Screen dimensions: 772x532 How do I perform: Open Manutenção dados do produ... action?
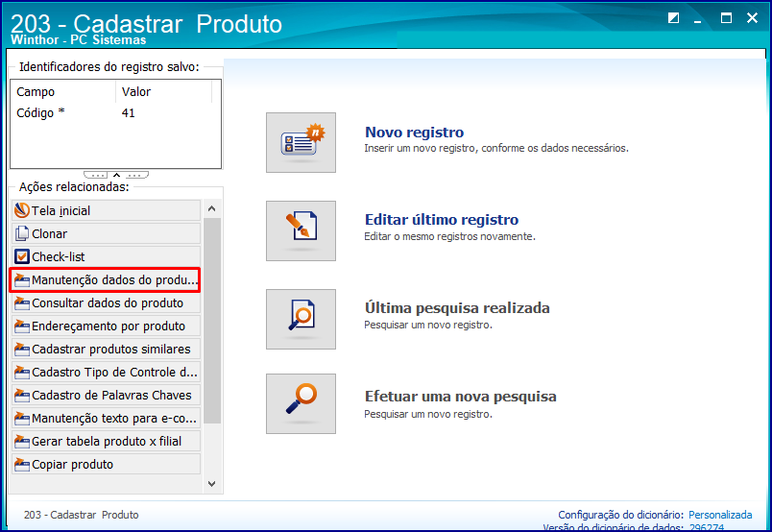pyautogui.click(x=114, y=280)
